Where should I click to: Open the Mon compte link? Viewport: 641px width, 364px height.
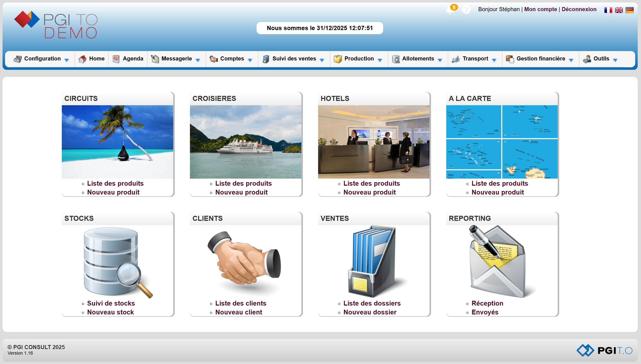540,9
